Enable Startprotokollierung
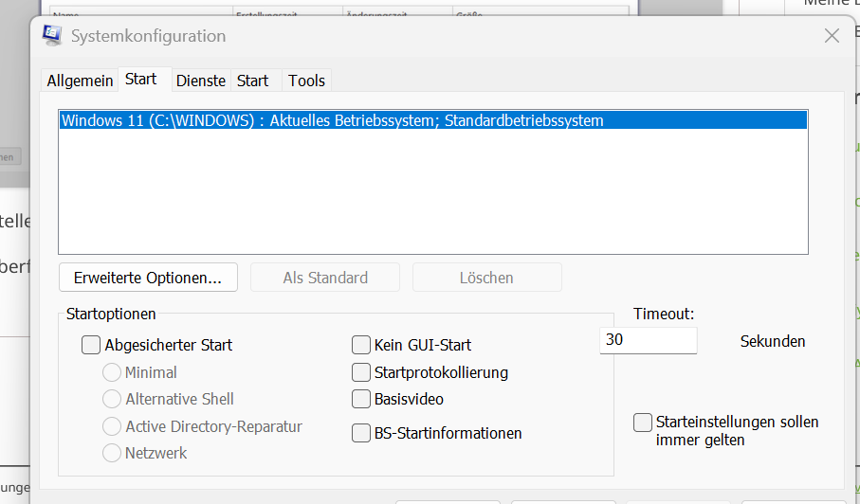The height and width of the screenshot is (504, 860). coord(361,372)
